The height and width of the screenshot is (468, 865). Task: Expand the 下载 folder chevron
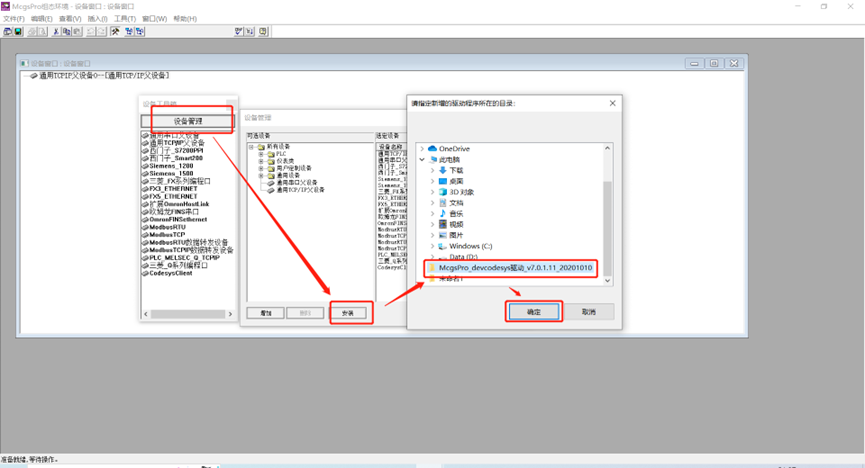coord(432,170)
